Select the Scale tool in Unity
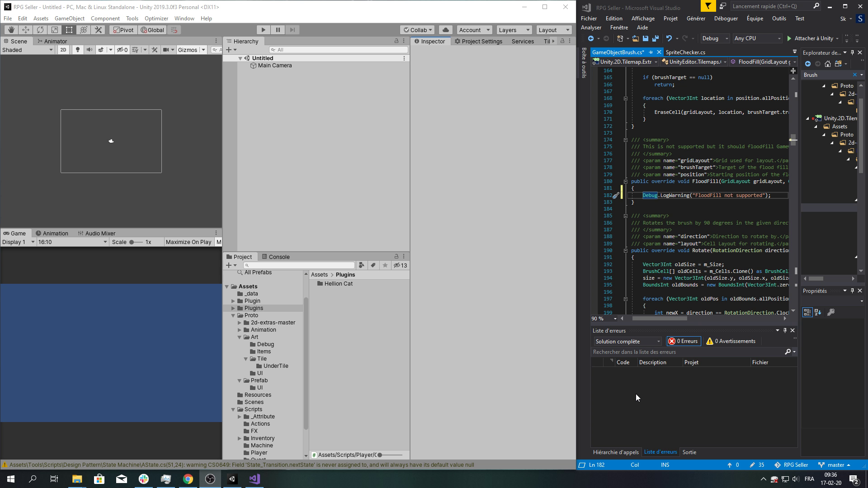 tap(55, 30)
